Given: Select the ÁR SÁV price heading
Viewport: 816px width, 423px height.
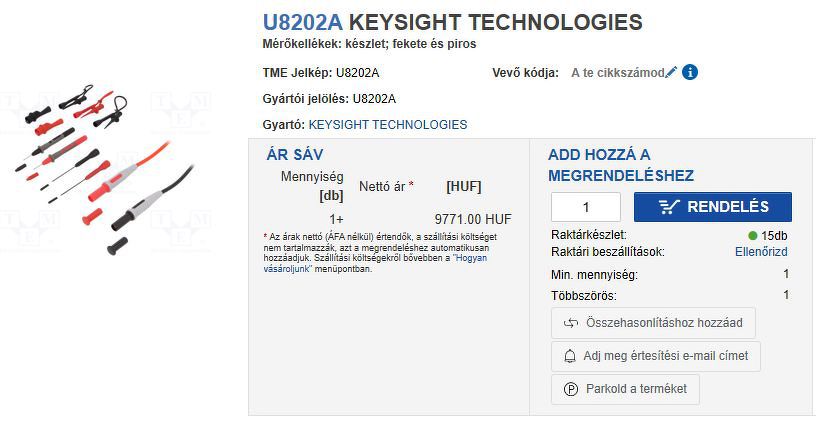Looking at the screenshot, I should point(295,154).
